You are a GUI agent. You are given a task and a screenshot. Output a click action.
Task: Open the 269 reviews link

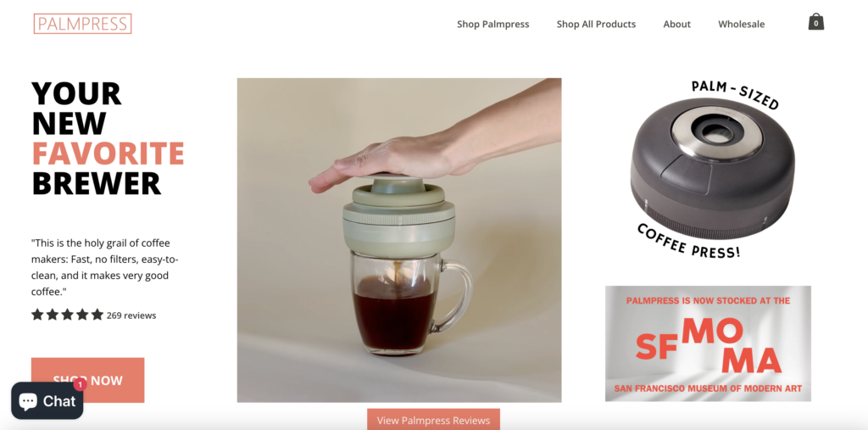click(x=131, y=316)
